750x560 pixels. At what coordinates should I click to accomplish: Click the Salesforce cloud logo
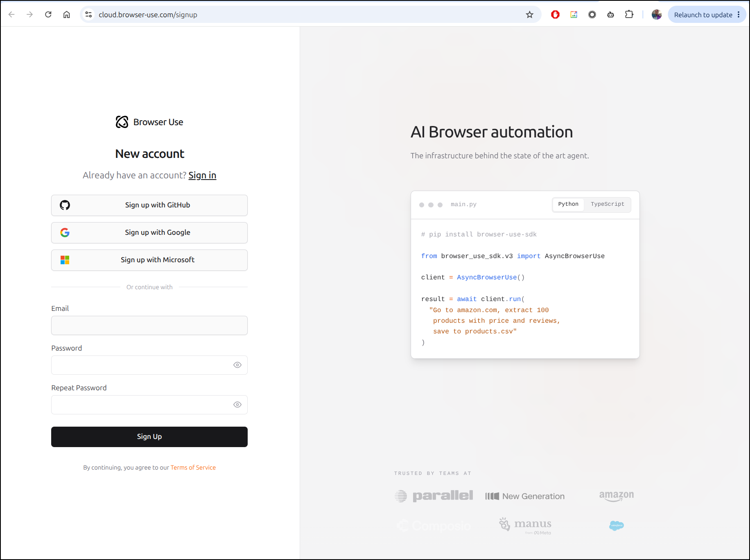coord(617,526)
